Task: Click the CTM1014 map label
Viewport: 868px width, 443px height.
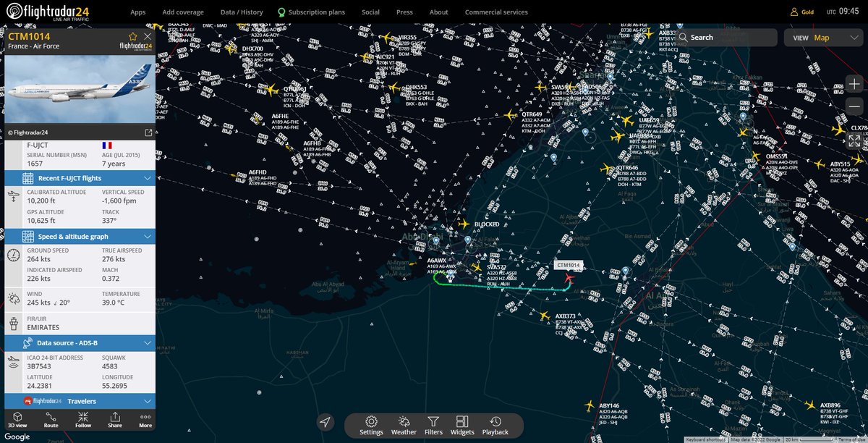Action: tap(568, 266)
